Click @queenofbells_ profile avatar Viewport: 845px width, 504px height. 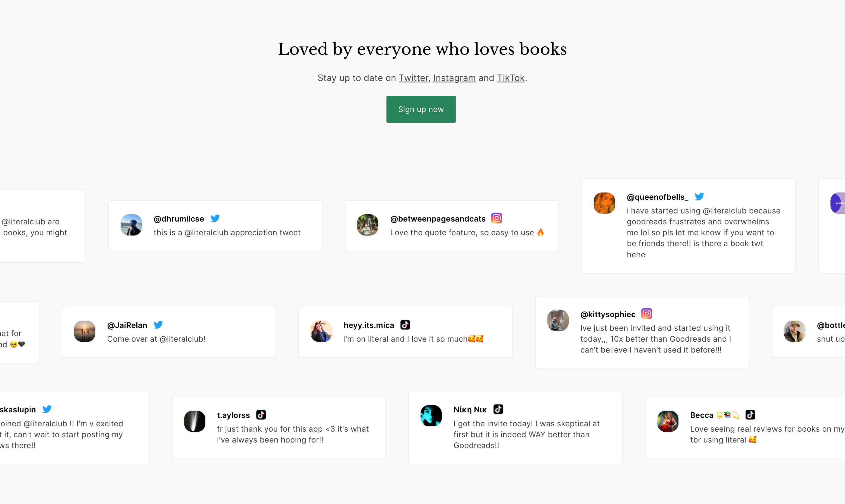pyautogui.click(x=604, y=203)
